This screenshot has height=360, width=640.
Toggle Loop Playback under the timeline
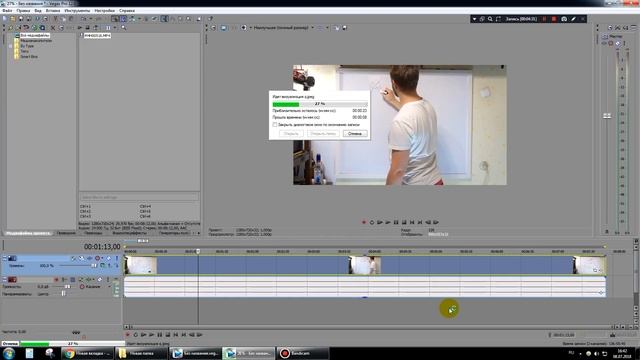136,335
